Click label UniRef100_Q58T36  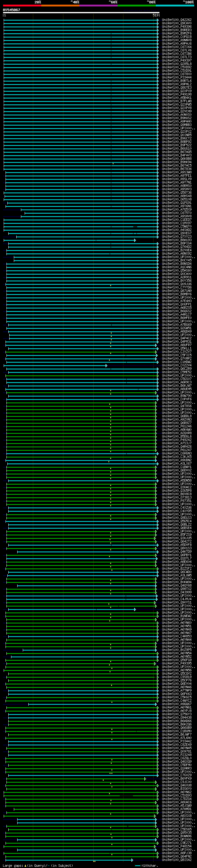pos(177,193)
